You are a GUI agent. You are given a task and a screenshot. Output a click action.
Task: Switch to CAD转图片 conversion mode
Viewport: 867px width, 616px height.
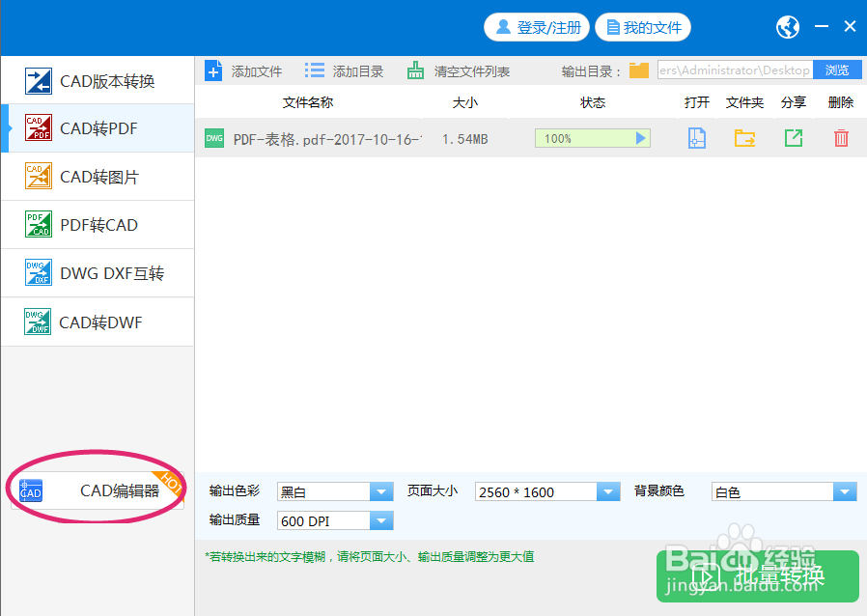(97, 177)
